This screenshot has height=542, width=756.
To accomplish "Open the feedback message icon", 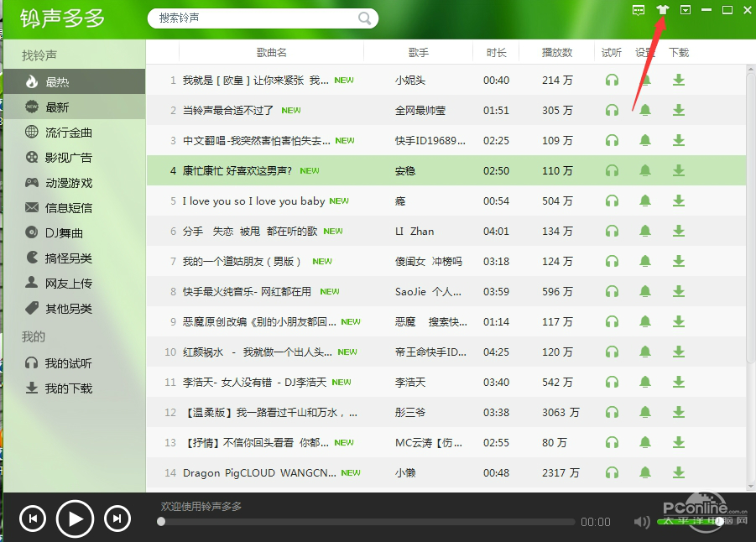I will point(639,10).
